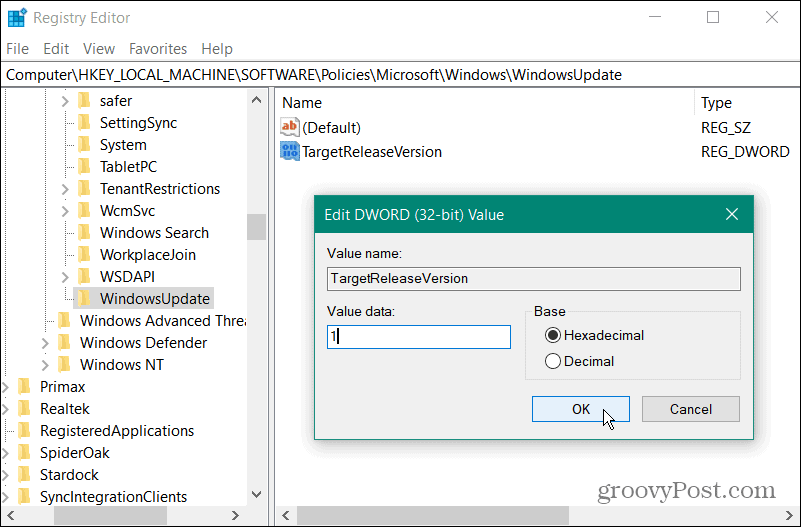
Task: Click the TargetReleaseVersion DWORD value icon
Action: pyautogui.click(x=290, y=152)
